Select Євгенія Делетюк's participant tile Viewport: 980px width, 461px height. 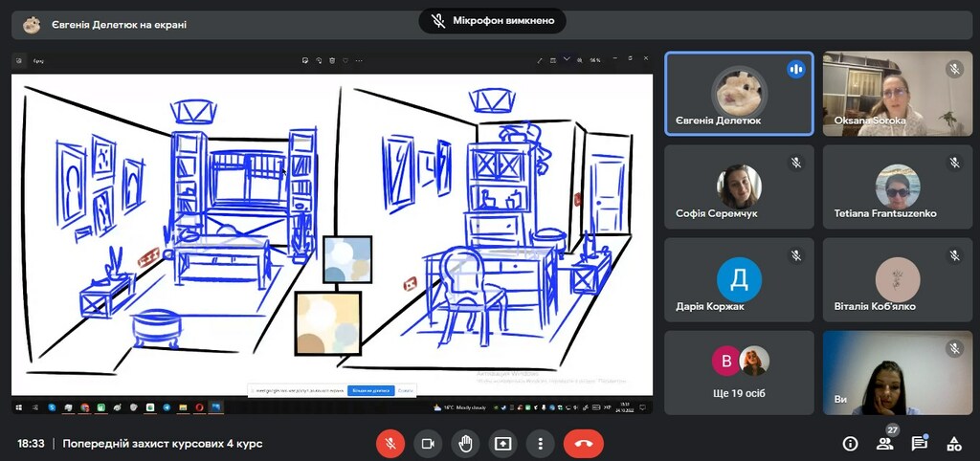tap(740, 94)
